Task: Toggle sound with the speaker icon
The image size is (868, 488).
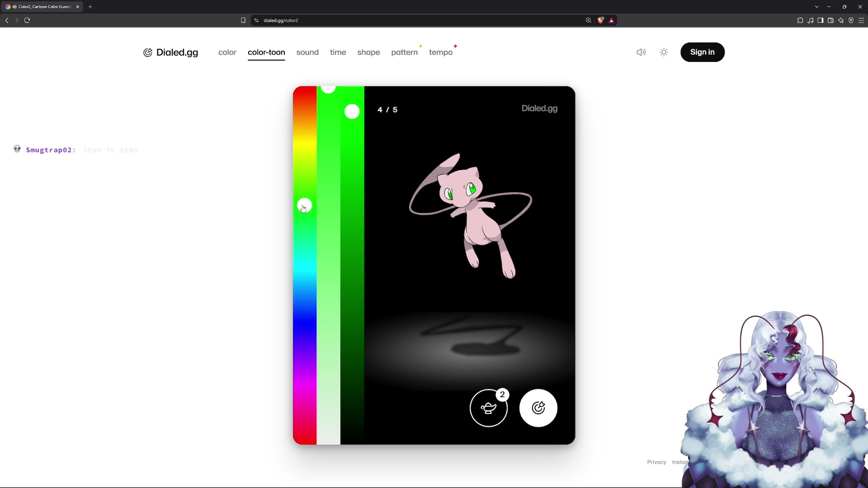Action: (641, 52)
